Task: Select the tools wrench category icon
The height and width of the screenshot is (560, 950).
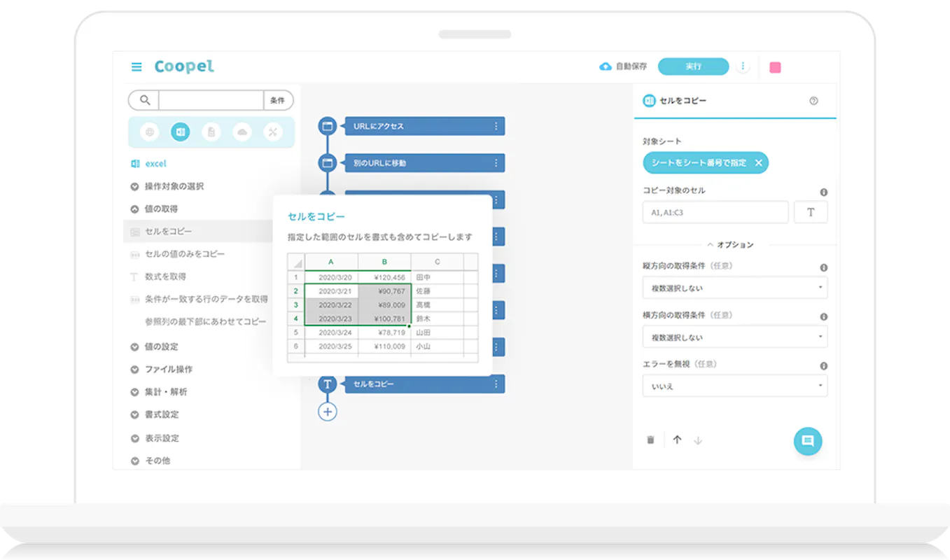Action: [273, 132]
